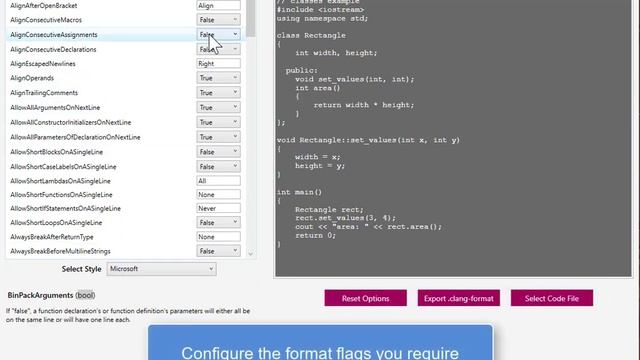Viewport: 640px width, 360px height.
Task: Edit the AlignAfterOpenBracket value field
Action: (218, 5)
